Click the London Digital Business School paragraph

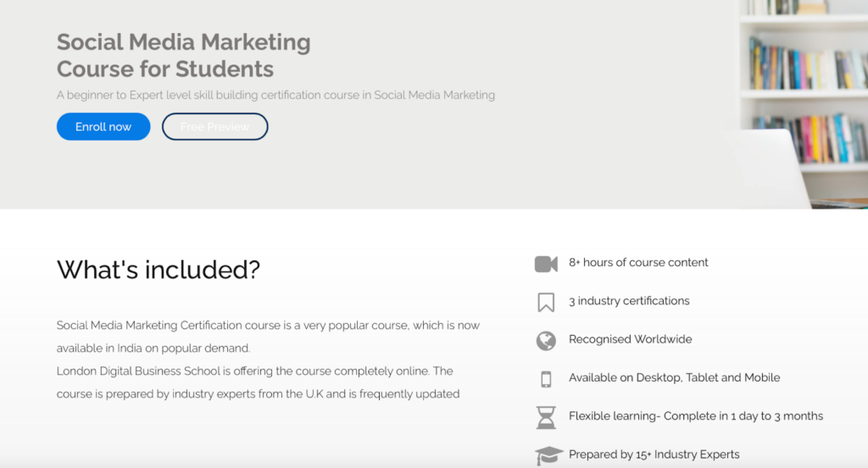coord(258,382)
